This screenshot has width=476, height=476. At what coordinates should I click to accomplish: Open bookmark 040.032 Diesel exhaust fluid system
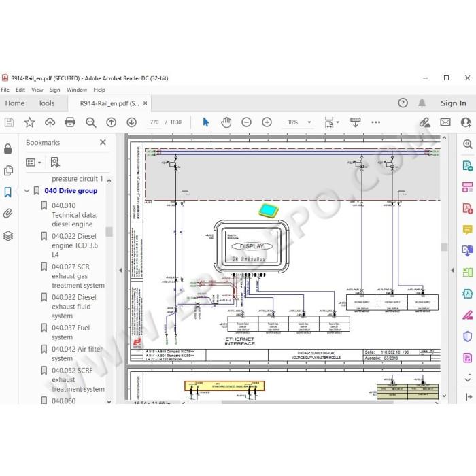(x=74, y=307)
